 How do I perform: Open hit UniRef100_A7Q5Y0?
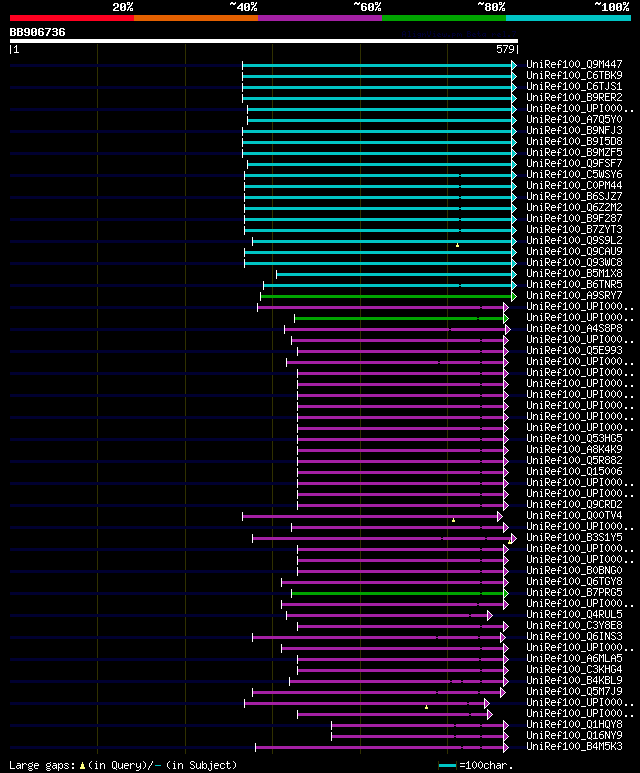574,119
